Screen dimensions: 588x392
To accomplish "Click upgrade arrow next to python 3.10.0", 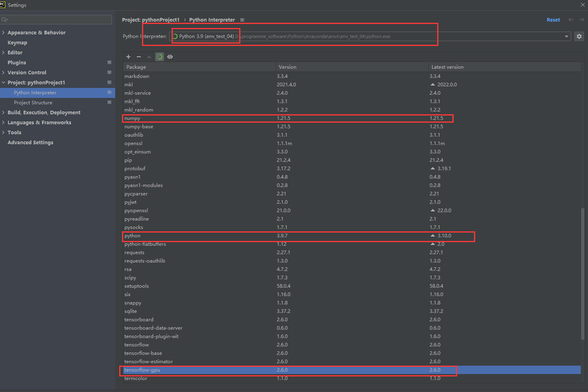I will 432,235.
